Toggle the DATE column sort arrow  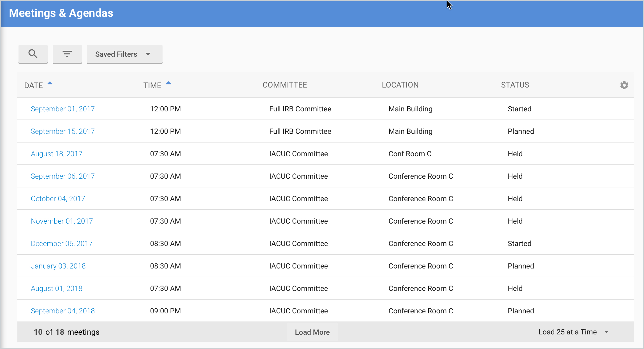click(50, 83)
